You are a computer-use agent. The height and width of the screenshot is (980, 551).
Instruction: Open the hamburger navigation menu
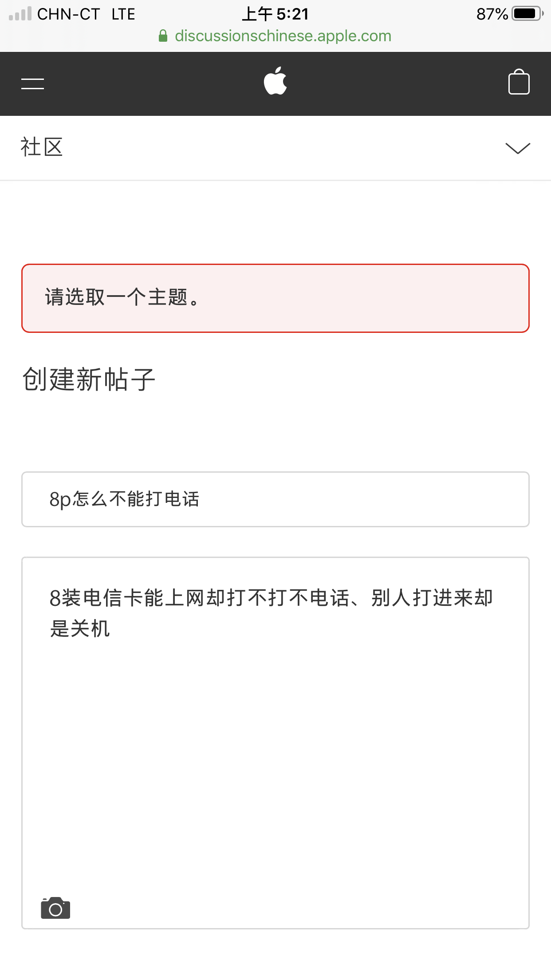tap(33, 83)
